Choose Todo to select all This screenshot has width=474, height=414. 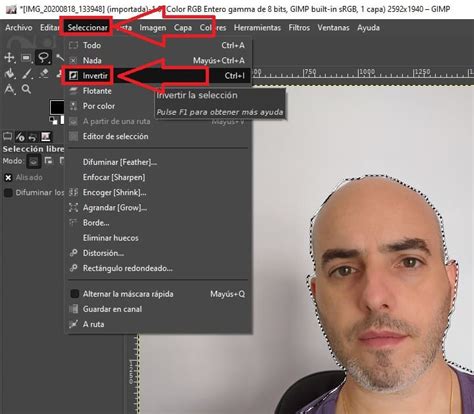[x=158, y=45]
